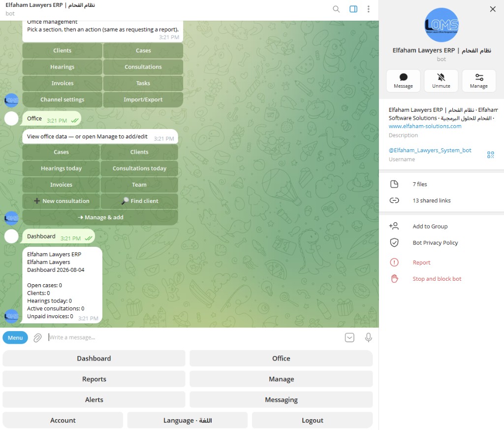Viewport: 504px width, 430px height.
Task: Open search in chat header
Action: (336, 9)
